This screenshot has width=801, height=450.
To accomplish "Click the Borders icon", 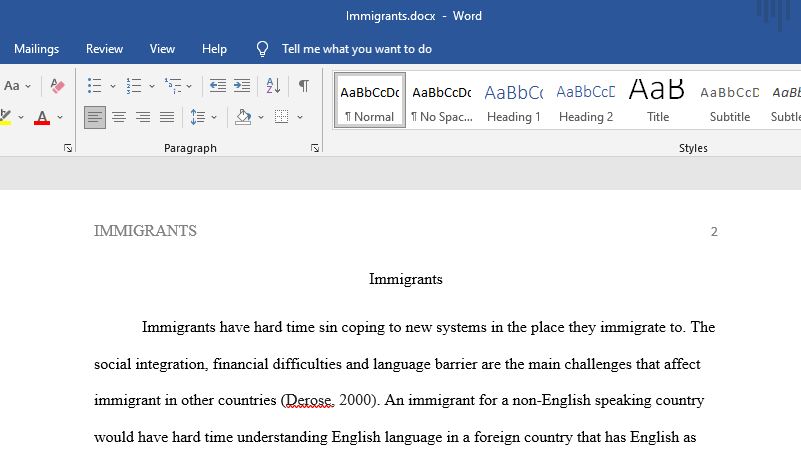I will coord(281,117).
